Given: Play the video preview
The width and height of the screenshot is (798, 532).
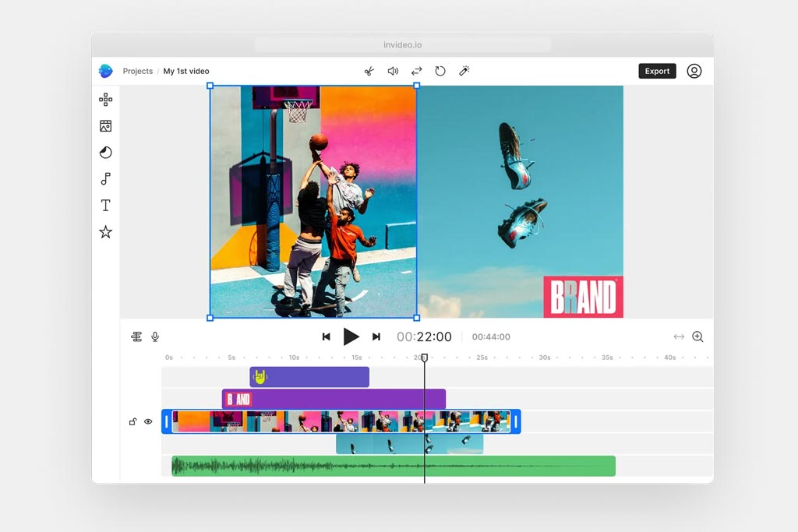Looking at the screenshot, I should click(x=351, y=336).
